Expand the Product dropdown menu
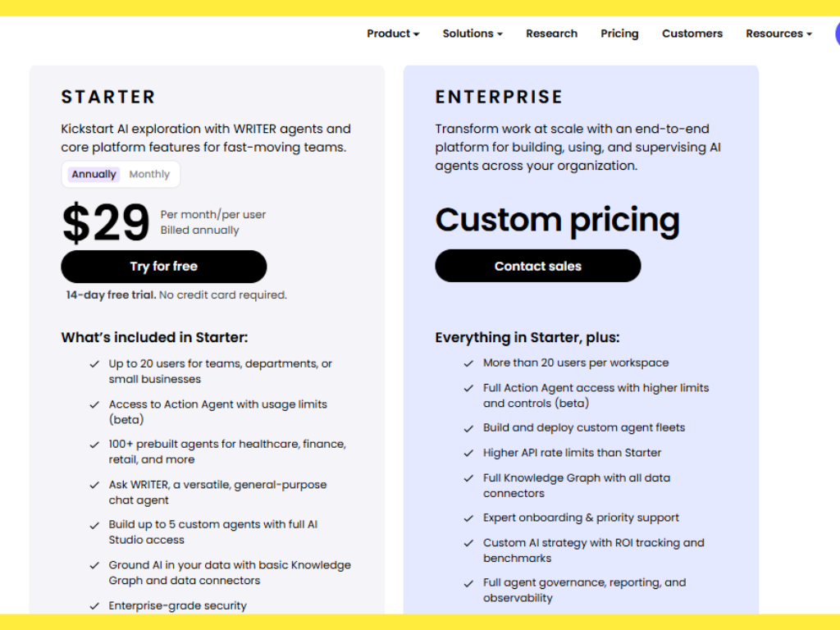This screenshot has height=630, width=840. [393, 34]
